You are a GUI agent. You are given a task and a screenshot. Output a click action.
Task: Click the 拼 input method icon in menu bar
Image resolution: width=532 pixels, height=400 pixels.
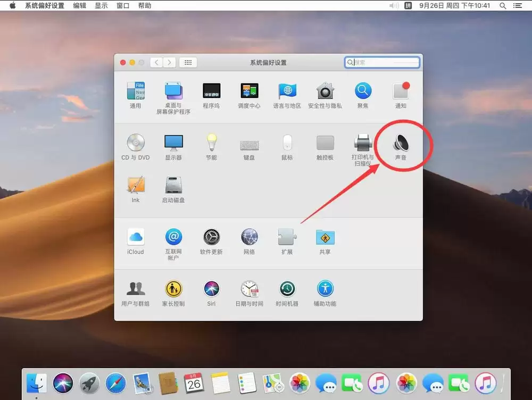click(408, 5)
